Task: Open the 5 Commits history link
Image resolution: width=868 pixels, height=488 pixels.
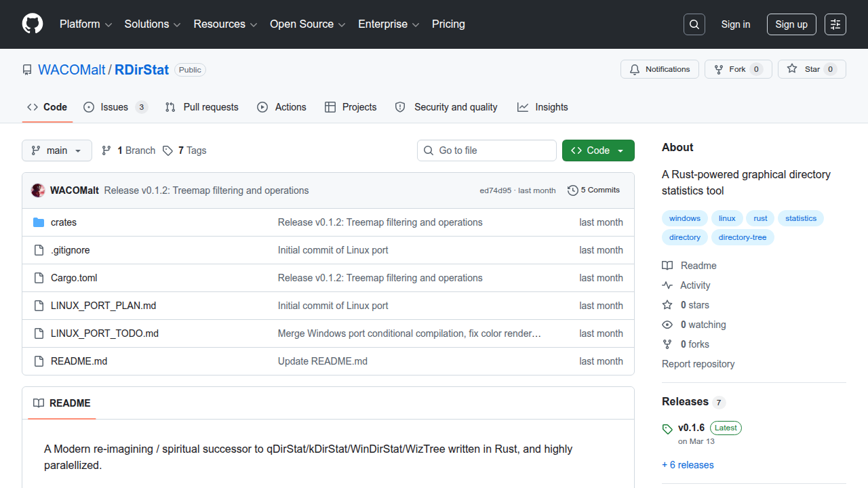Action: tap(593, 190)
